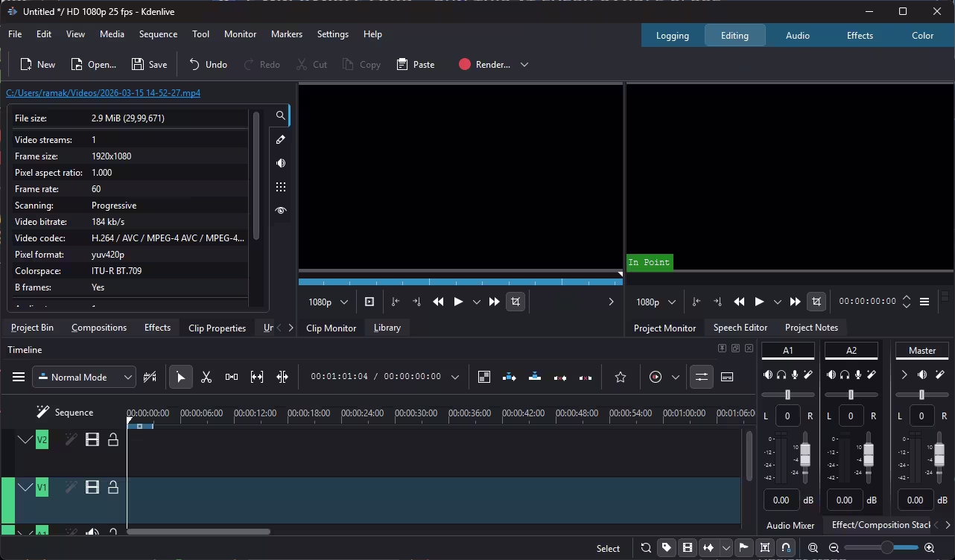Open the Markers menu

coord(287,34)
